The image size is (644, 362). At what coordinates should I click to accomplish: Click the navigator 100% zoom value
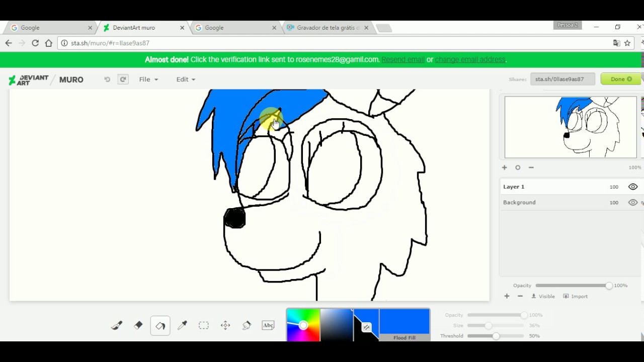[635, 167]
